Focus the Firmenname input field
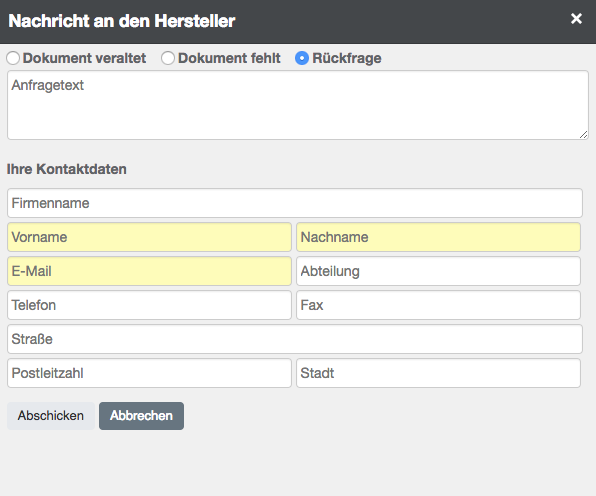 point(295,203)
